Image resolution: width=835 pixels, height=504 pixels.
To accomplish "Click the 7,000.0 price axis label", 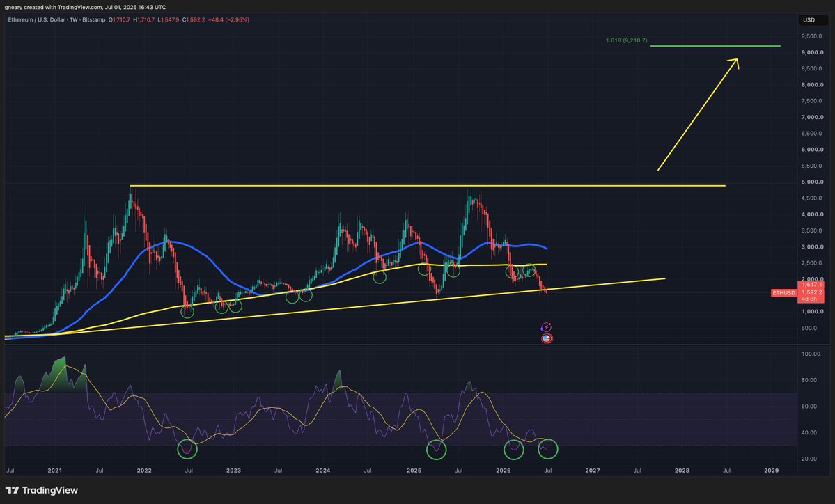I will click(812, 117).
